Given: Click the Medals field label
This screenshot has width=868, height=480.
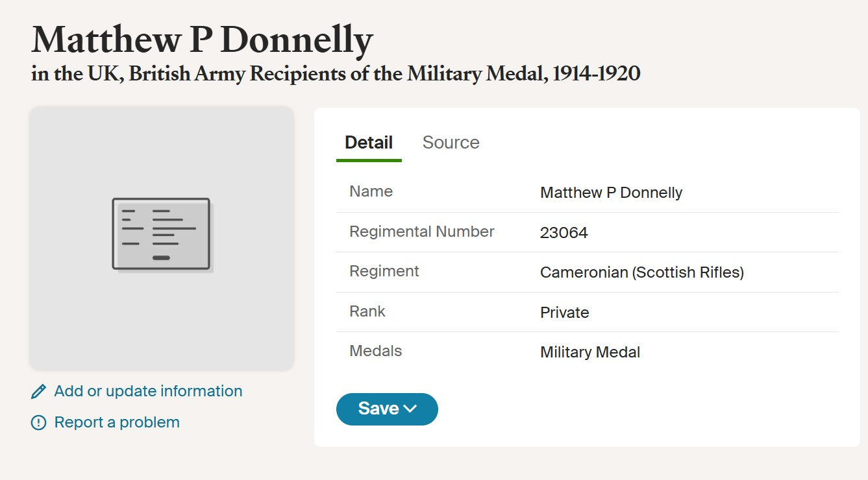Looking at the screenshot, I should tap(375, 350).
